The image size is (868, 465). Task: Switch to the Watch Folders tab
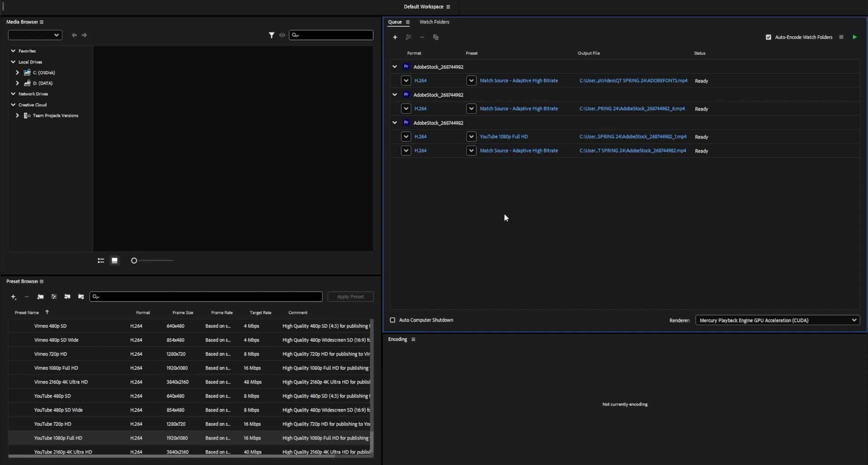point(434,22)
